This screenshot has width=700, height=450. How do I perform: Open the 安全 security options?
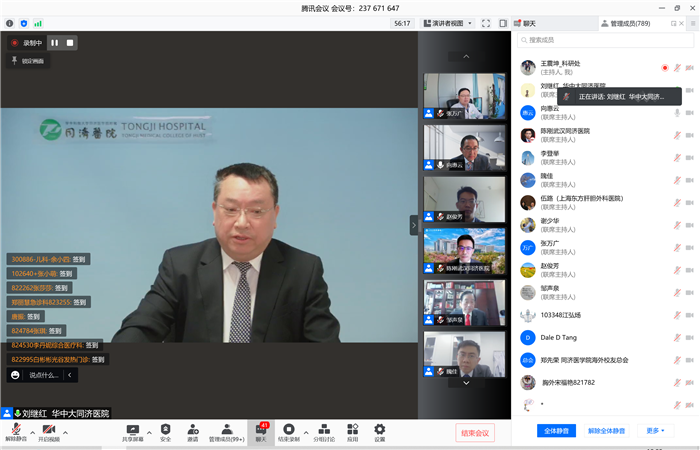(165, 430)
